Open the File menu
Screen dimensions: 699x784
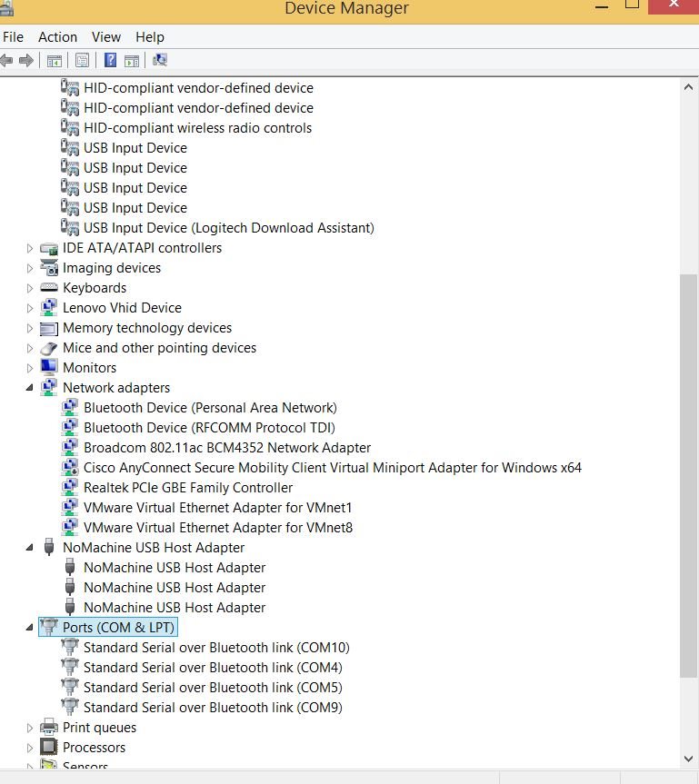(13, 37)
